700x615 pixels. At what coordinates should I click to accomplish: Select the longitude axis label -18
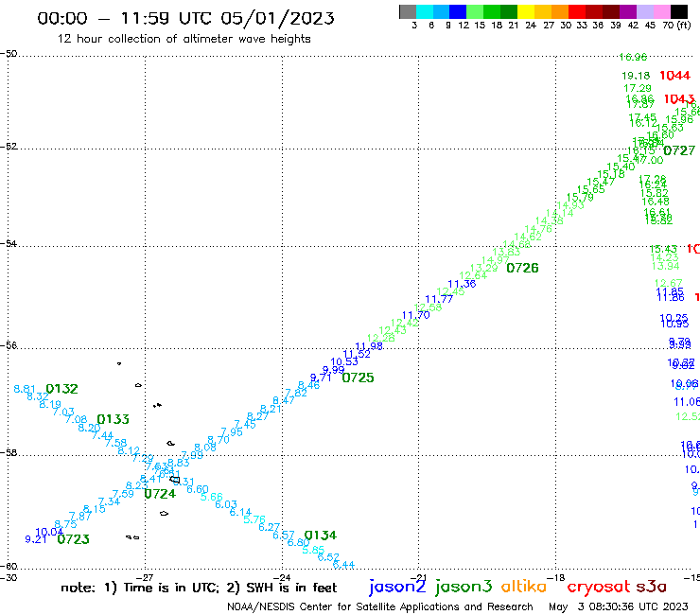point(556,577)
